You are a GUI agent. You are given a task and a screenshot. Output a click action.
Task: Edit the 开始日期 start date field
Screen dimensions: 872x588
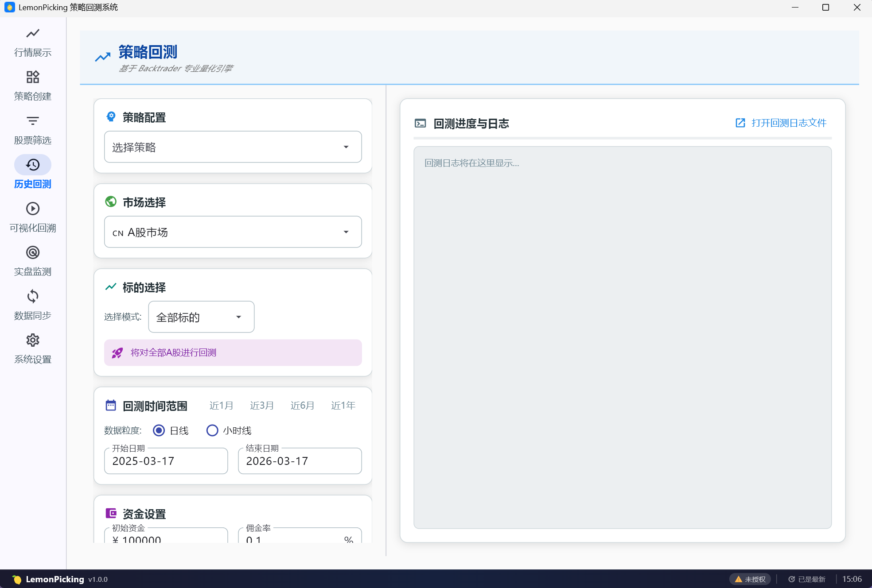[166, 461]
